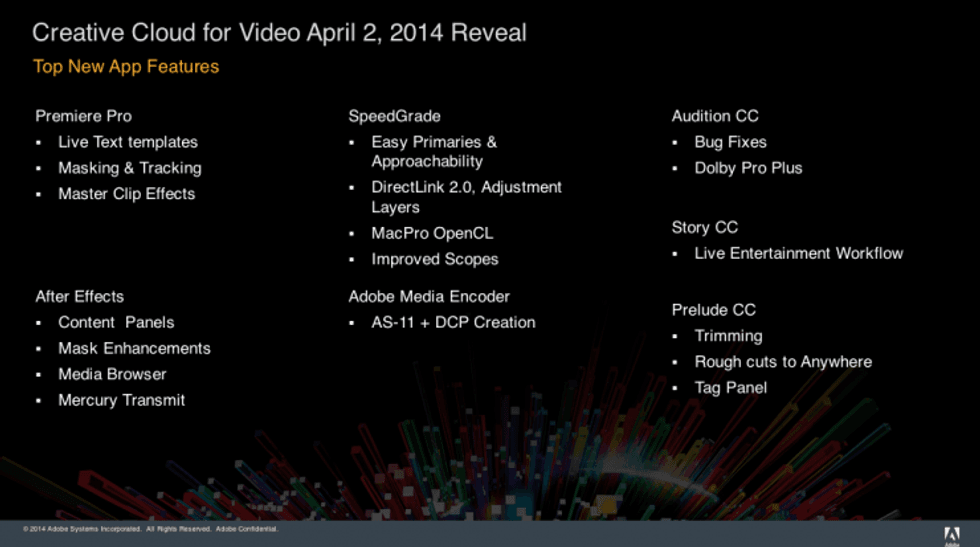Select 'Easy Primaries & Approachability' bullet

(434, 152)
